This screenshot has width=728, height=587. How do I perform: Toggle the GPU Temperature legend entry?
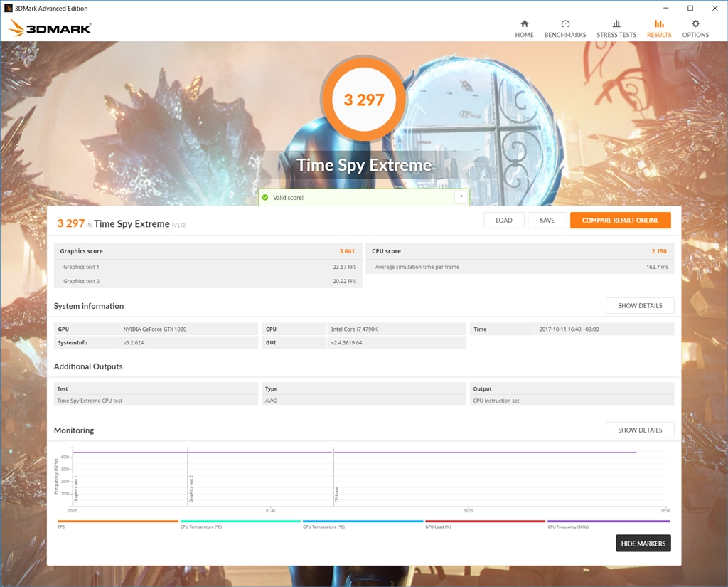(323, 527)
